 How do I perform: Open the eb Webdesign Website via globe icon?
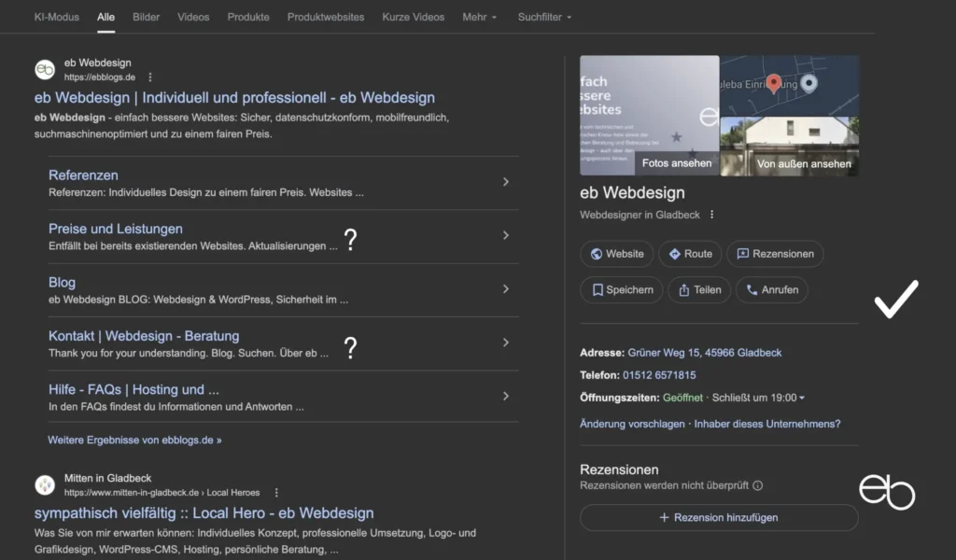[x=596, y=253]
